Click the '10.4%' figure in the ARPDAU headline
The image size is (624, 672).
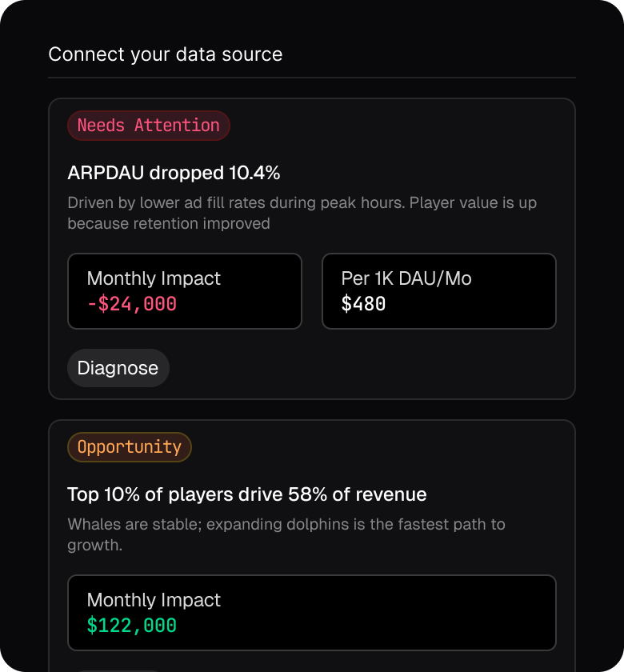tap(254, 173)
